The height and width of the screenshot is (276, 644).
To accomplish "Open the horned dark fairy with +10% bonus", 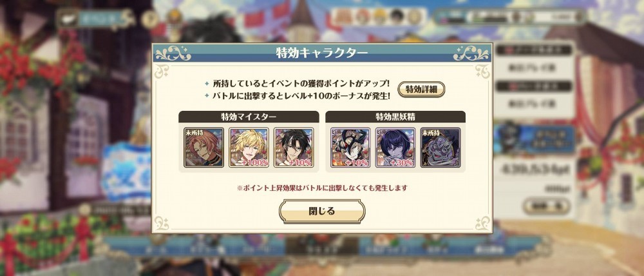I will tap(350, 147).
